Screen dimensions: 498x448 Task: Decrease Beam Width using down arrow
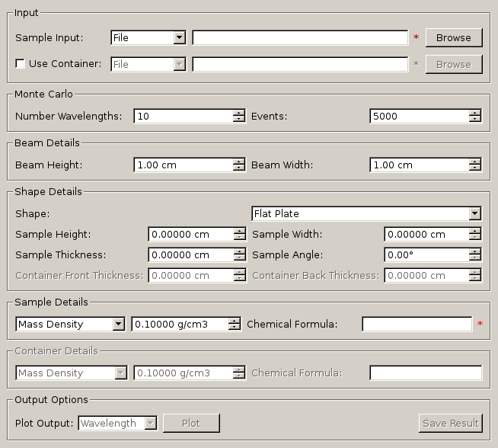tap(475, 168)
